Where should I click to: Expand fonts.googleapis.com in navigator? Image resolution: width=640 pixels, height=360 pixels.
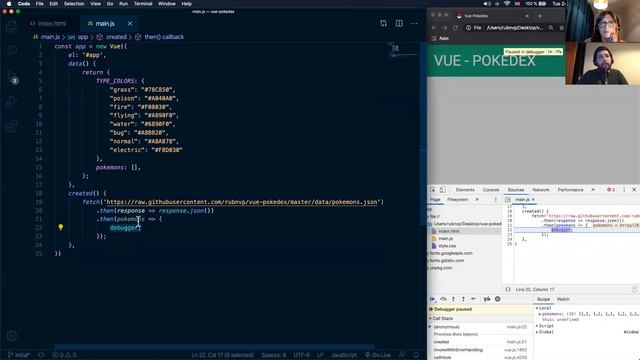pos(429,253)
